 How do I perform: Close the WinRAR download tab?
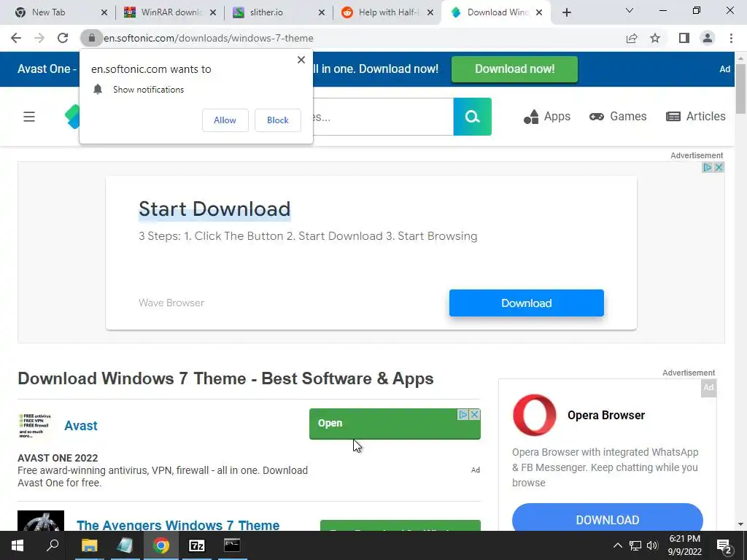tap(213, 13)
